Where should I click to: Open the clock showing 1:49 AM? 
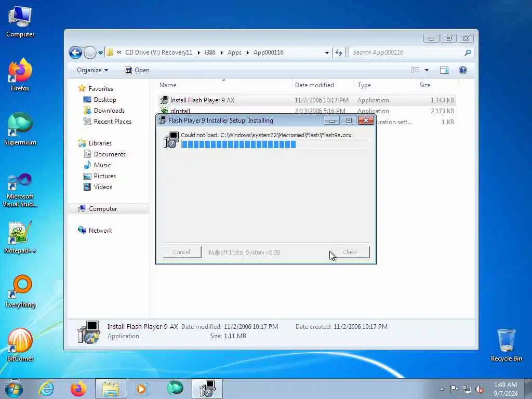pyautogui.click(x=505, y=389)
